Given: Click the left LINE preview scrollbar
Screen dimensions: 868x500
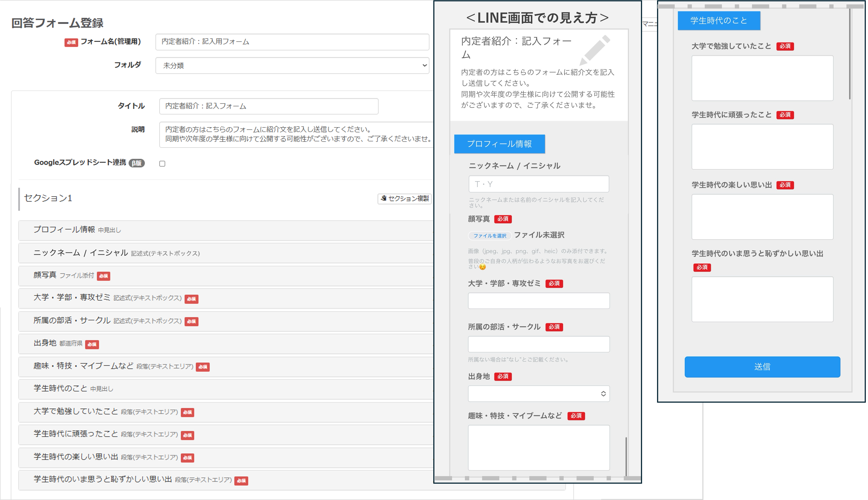Looking at the screenshot, I should [626, 457].
